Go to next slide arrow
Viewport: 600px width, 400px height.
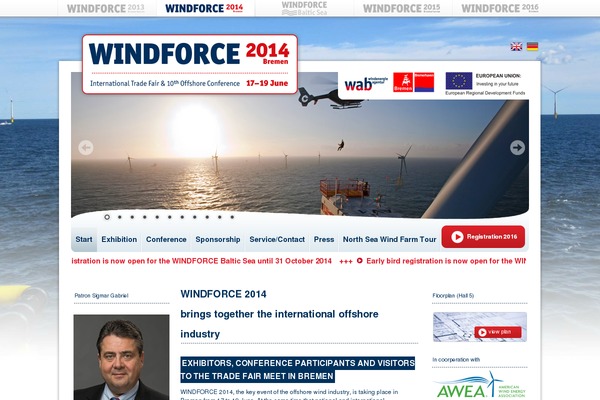click(x=517, y=148)
